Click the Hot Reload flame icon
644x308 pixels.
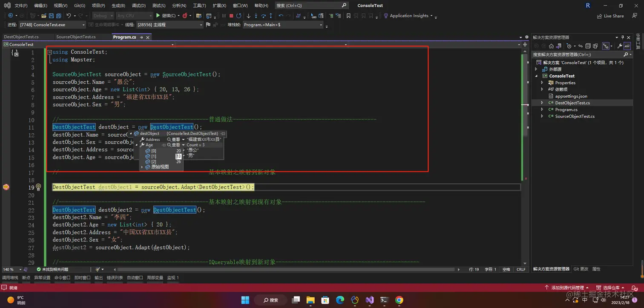184,15
